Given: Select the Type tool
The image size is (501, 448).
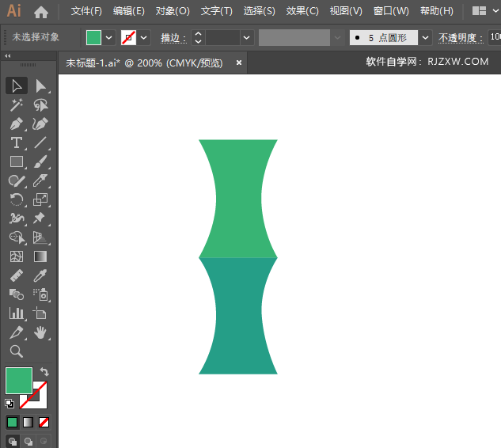Looking at the screenshot, I should 17,142.
